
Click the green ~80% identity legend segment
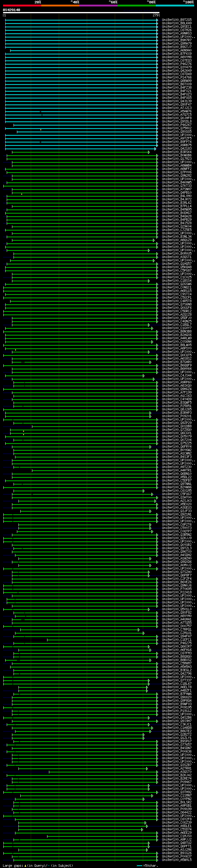(137, 6)
